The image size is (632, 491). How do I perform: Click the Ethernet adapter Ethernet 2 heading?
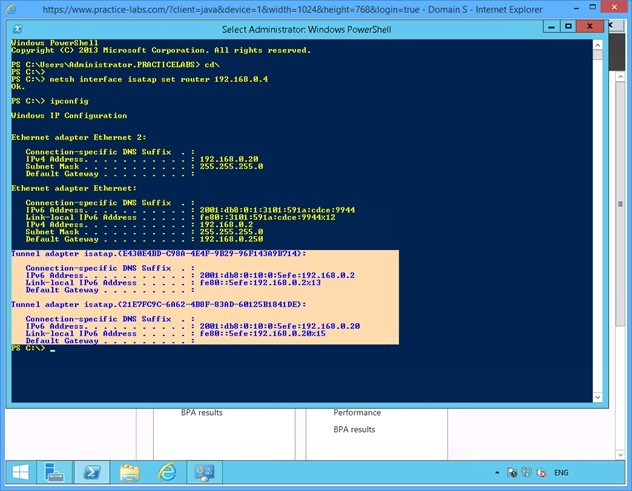pos(79,137)
